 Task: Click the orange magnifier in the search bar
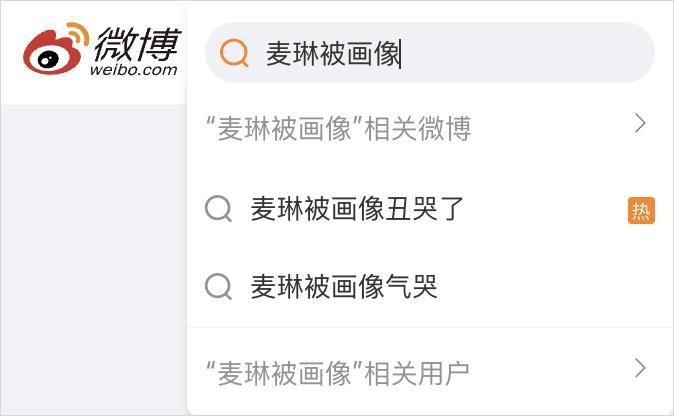point(234,53)
